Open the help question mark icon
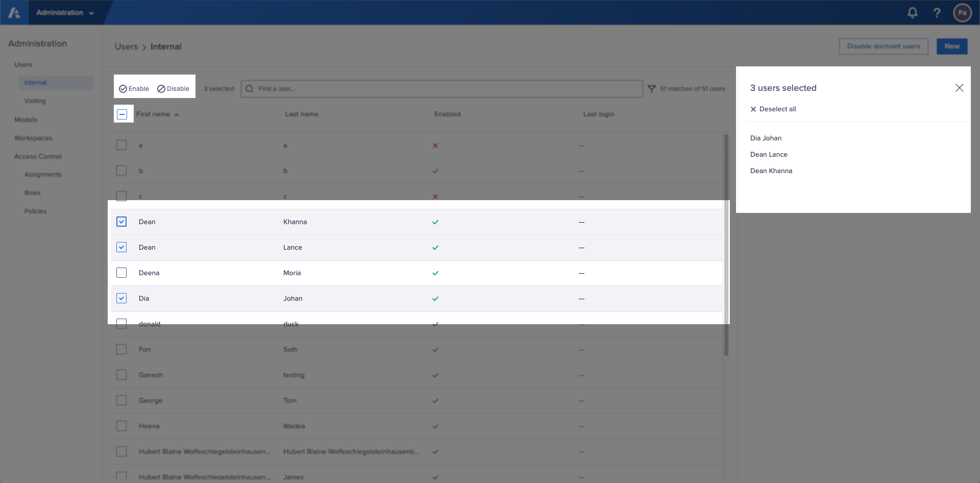Viewport: 980px width, 483px height. coord(937,12)
